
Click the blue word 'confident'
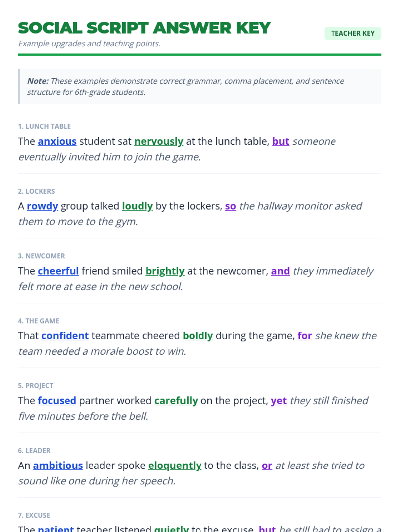65,336
